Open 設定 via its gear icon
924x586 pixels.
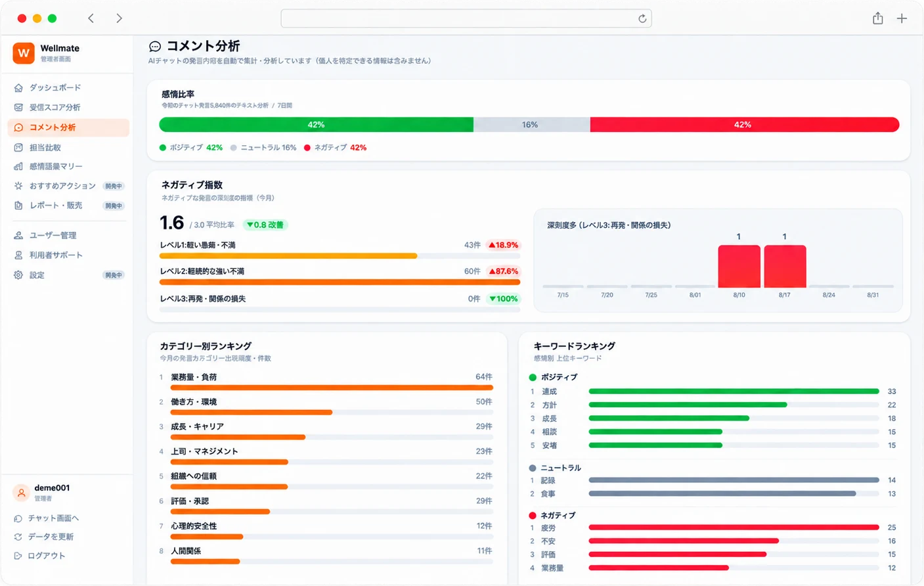point(18,275)
